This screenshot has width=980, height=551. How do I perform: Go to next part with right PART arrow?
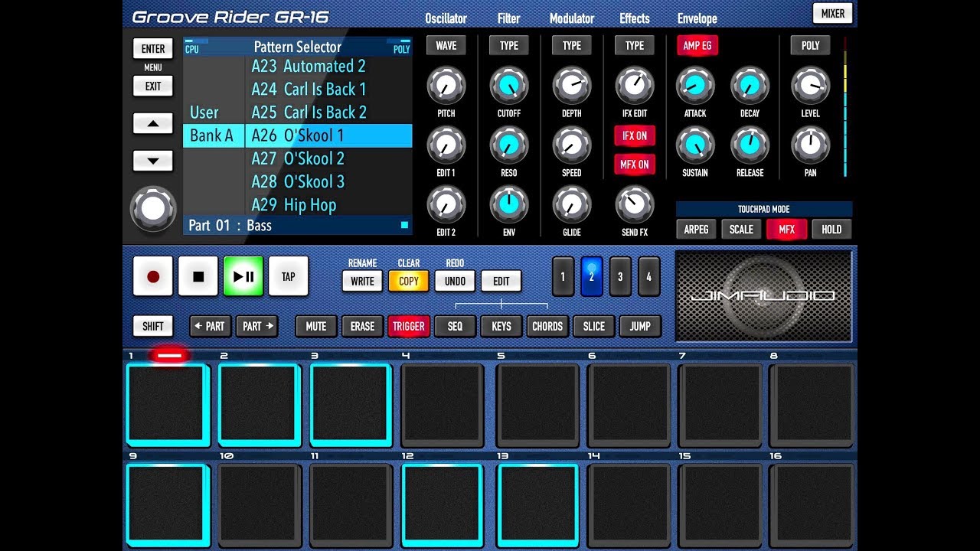(x=256, y=326)
